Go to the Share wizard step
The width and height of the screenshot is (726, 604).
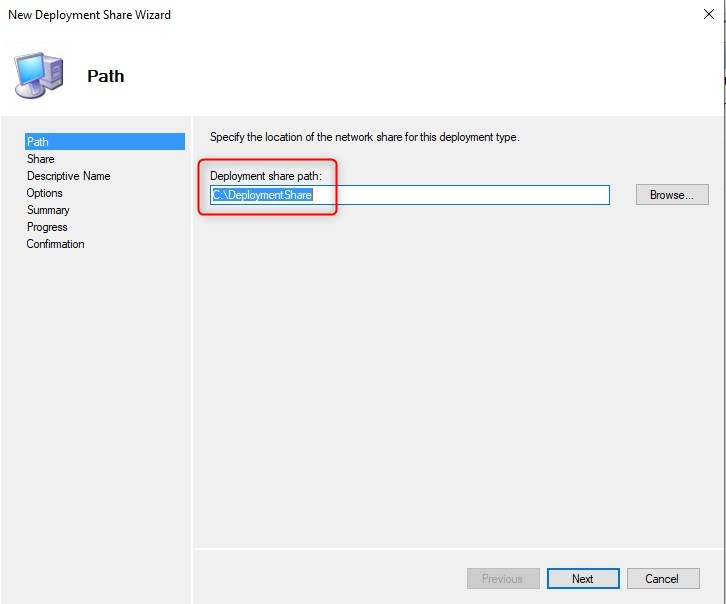pos(40,159)
